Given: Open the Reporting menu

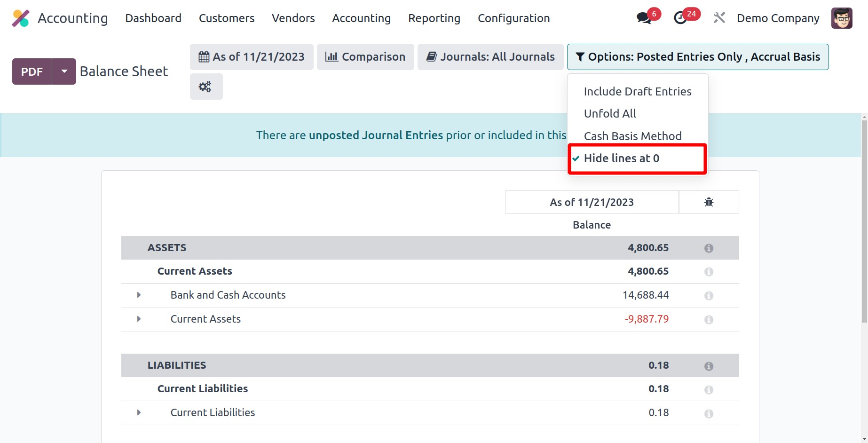Looking at the screenshot, I should tap(434, 18).
